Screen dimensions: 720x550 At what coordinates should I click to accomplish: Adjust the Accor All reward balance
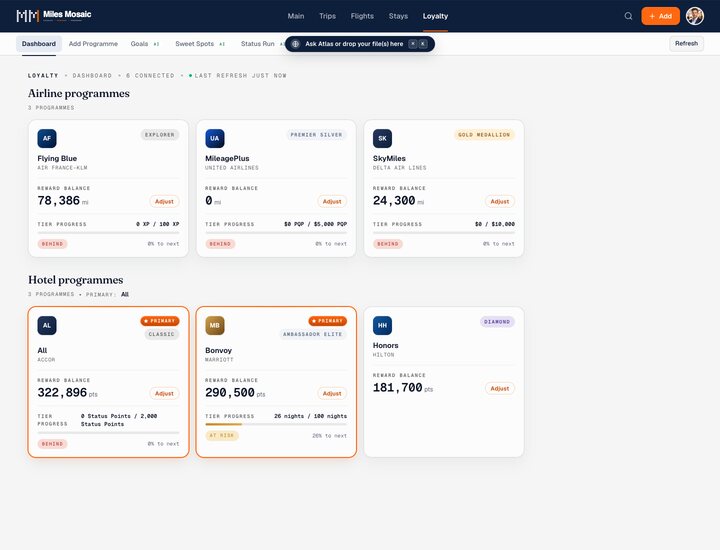164,393
